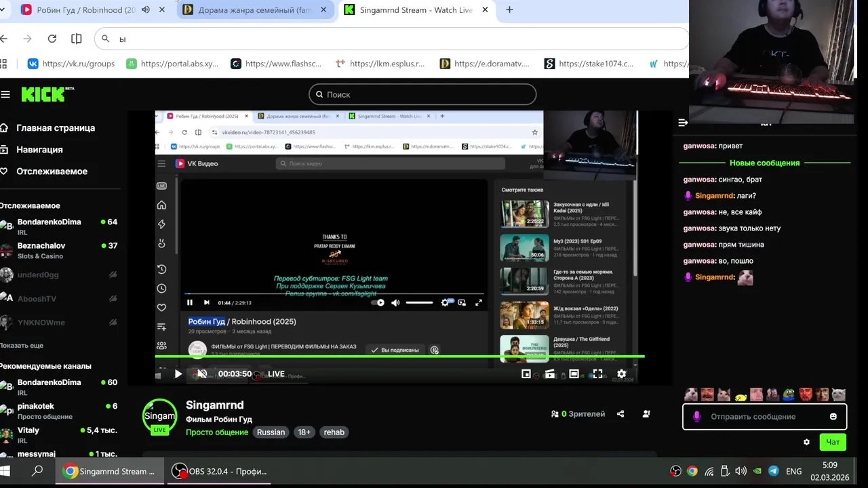This screenshot has height=488, width=868.
Task: Open the emoji picker in chat
Action: [833, 417]
